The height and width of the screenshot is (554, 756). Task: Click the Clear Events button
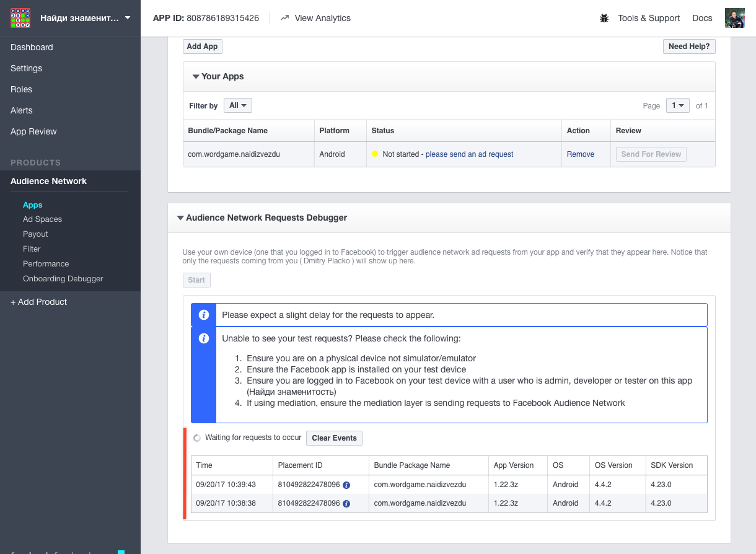pyautogui.click(x=335, y=438)
